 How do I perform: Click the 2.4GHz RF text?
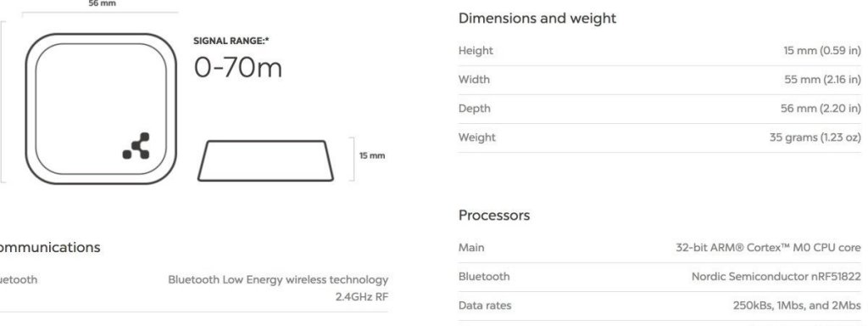[361, 296]
